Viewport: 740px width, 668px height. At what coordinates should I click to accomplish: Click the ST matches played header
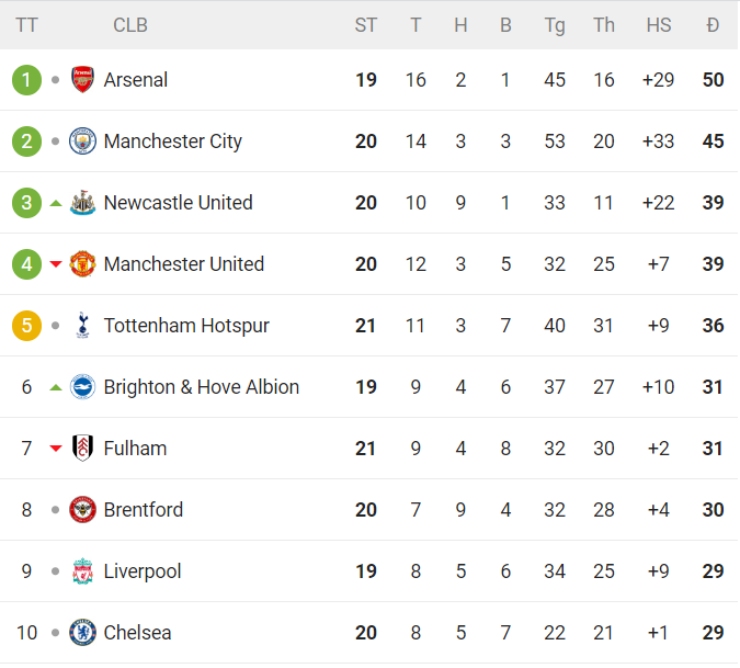click(x=366, y=25)
